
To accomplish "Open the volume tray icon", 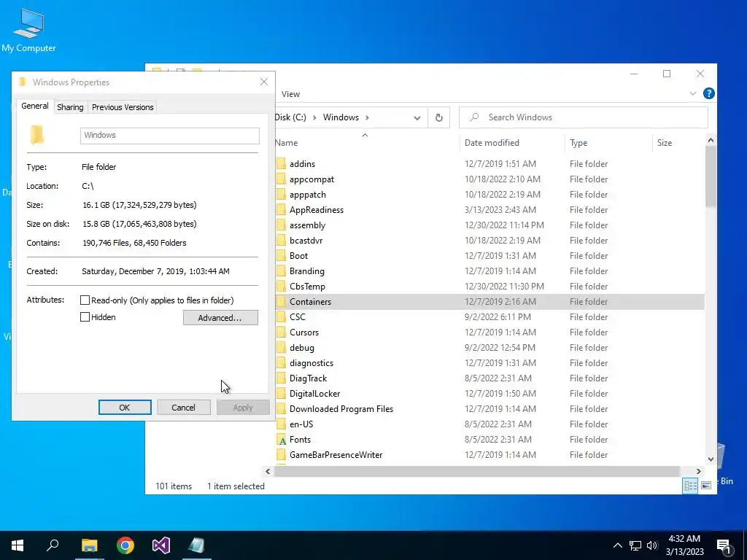I will (x=651, y=545).
